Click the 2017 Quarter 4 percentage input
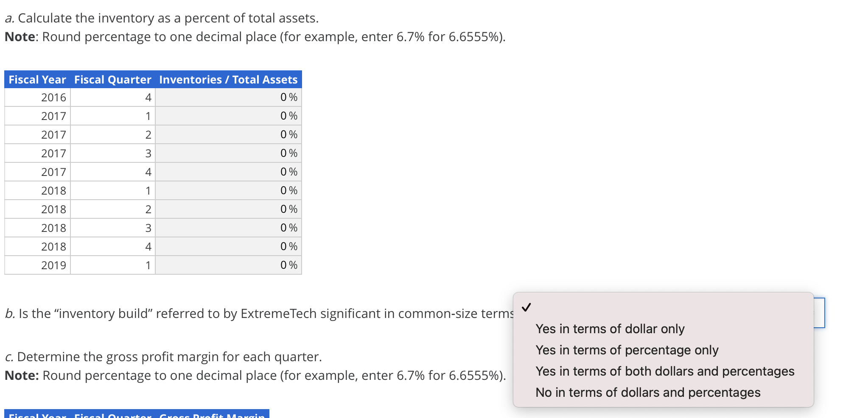 tap(228, 172)
